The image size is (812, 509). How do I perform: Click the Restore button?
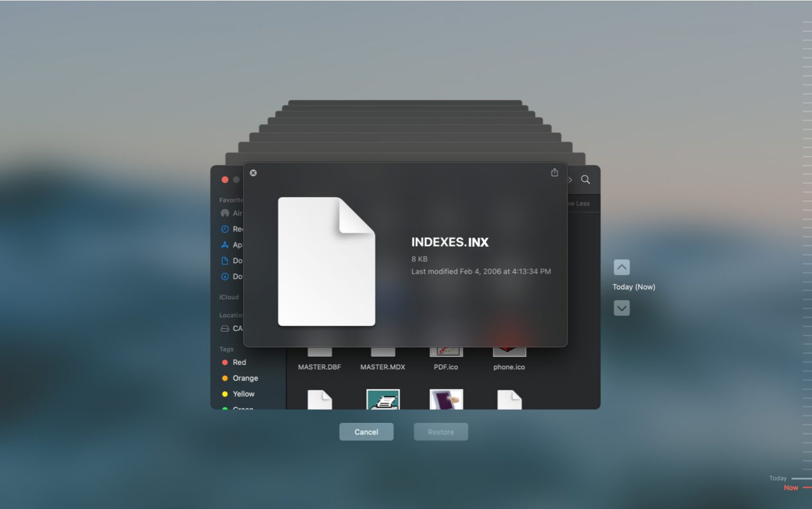tap(440, 432)
